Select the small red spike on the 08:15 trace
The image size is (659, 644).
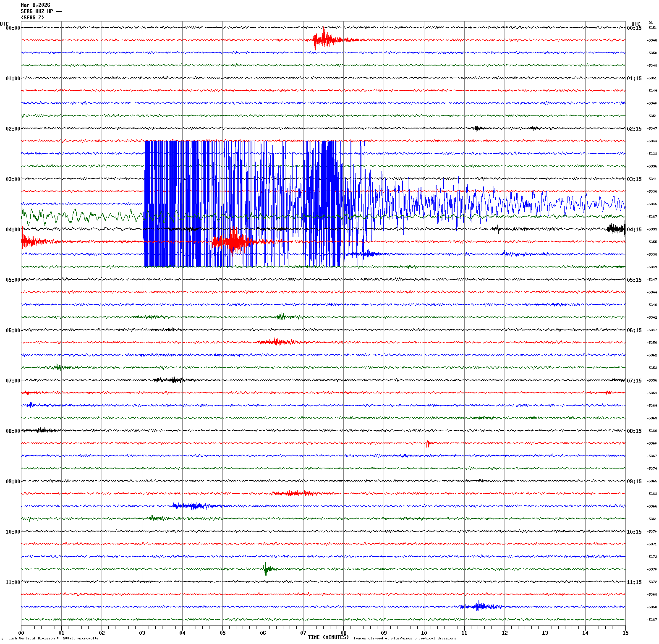tap(428, 443)
